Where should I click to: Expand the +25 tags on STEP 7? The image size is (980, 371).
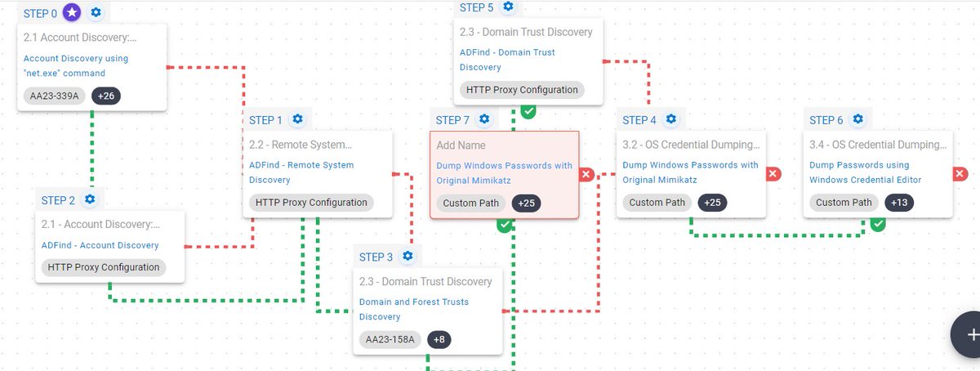(x=526, y=203)
